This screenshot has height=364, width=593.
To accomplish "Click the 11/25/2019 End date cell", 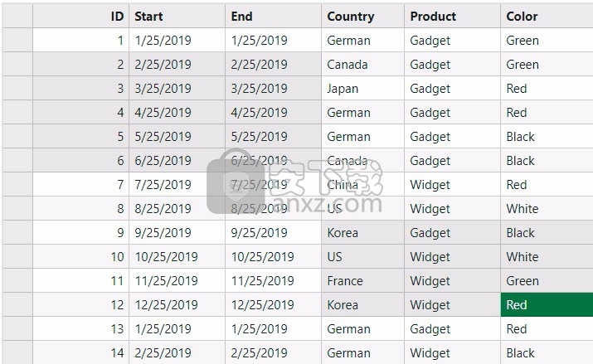I will [x=273, y=281].
